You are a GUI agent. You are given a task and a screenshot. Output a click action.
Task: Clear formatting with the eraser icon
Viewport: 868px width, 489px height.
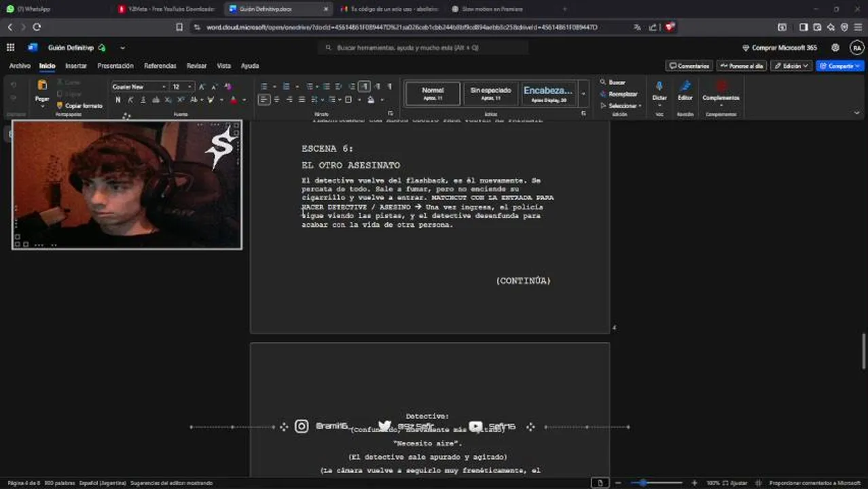point(228,87)
